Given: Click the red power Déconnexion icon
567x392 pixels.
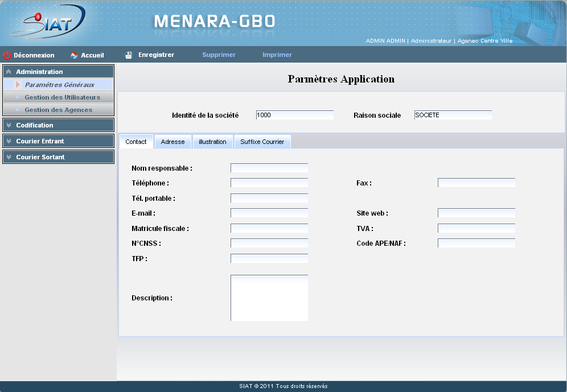Looking at the screenshot, I should (7, 55).
